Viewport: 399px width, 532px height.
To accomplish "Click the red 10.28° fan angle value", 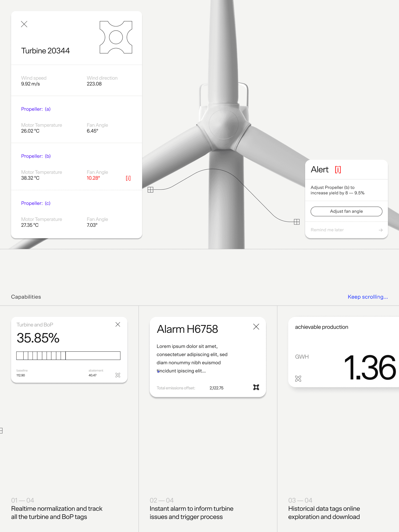I will pyautogui.click(x=93, y=178).
